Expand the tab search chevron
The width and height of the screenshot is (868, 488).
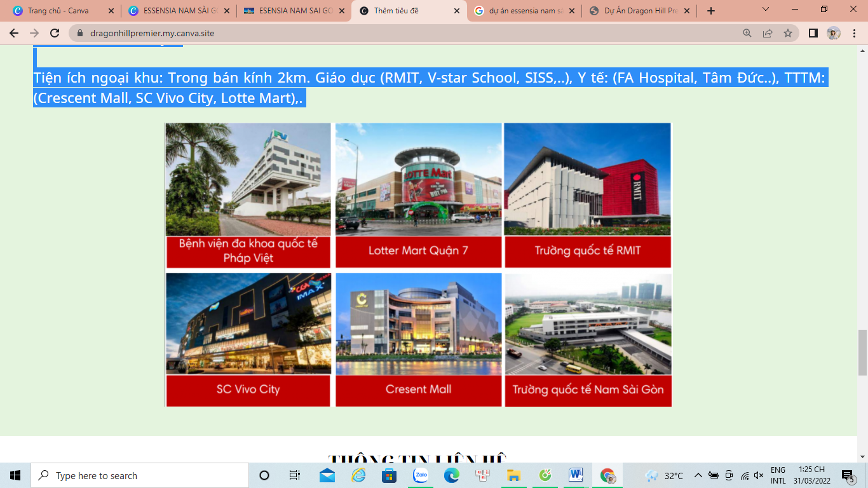(x=766, y=10)
